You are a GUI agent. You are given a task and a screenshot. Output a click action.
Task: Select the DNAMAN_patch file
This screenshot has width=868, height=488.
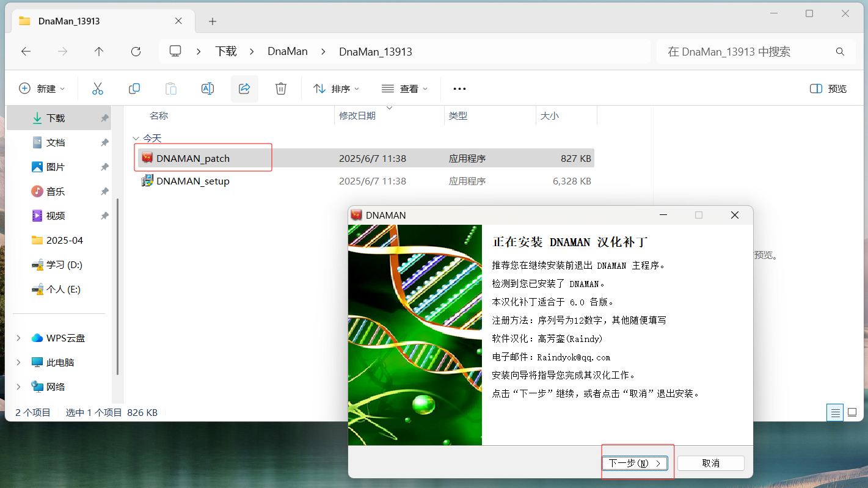click(366, 158)
